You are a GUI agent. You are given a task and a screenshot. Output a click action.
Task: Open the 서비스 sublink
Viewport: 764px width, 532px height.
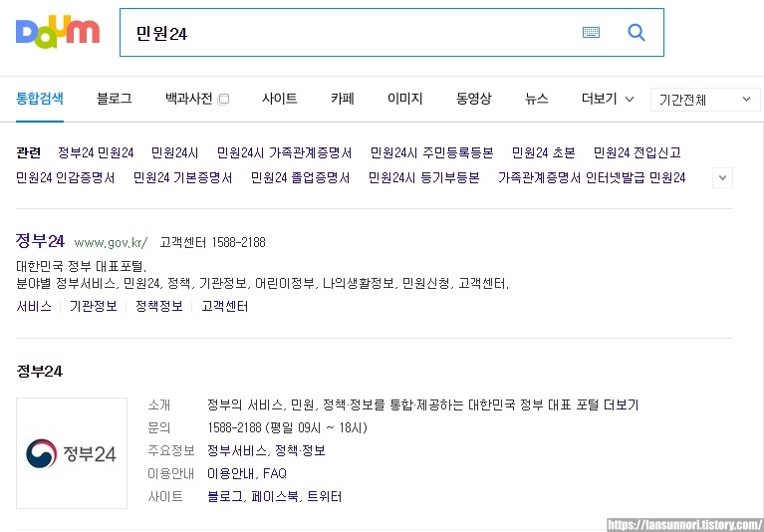pos(34,307)
